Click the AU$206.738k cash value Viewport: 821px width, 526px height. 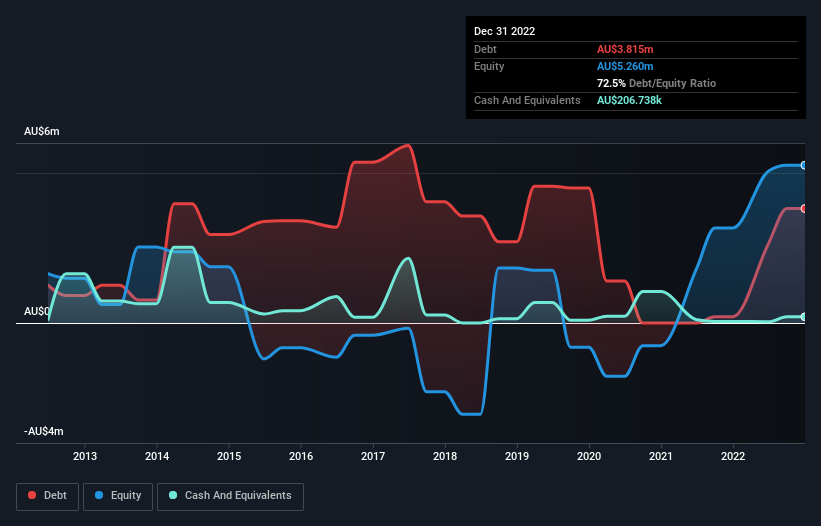tap(629, 100)
